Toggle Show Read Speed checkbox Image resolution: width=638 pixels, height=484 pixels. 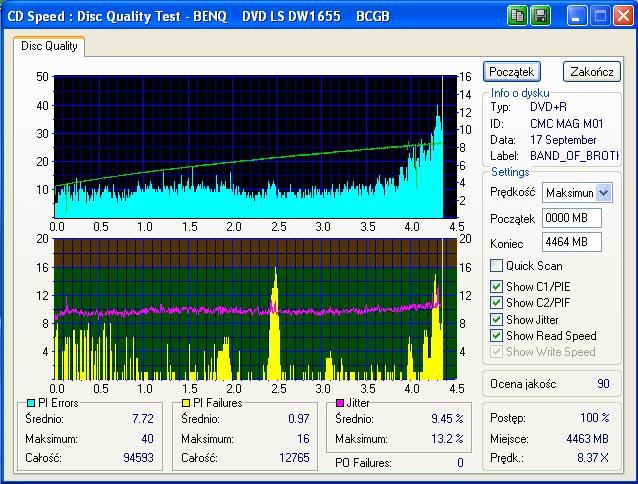496,336
